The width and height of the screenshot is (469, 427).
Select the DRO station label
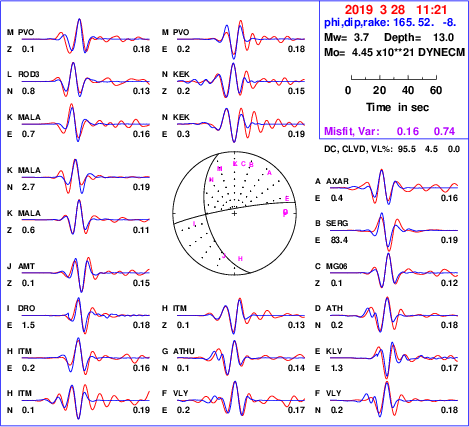point(26,308)
